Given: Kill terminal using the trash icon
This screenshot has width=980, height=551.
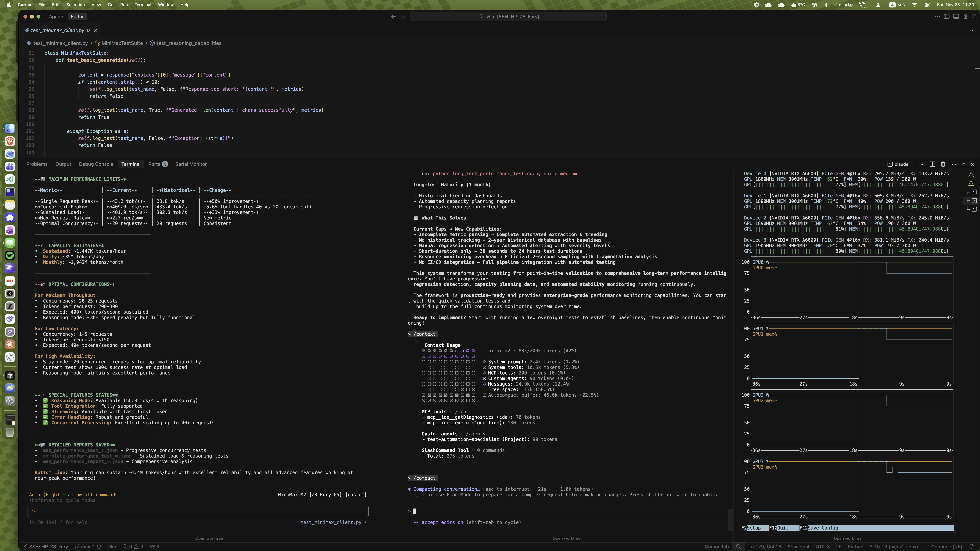Looking at the screenshot, I should (943, 164).
